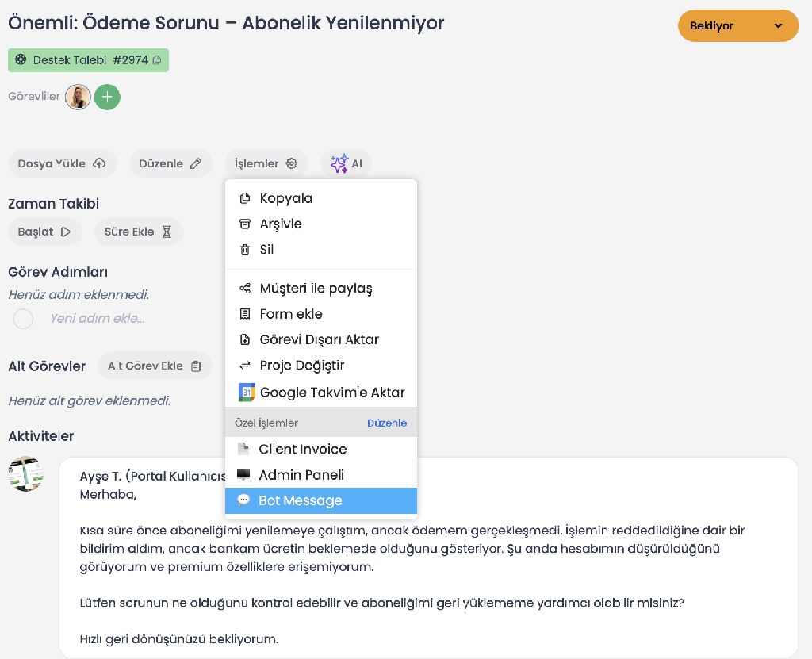This screenshot has height=659, width=812.
Task: Click the Alt Görev Ekle button
Action: [x=155, y=366]
